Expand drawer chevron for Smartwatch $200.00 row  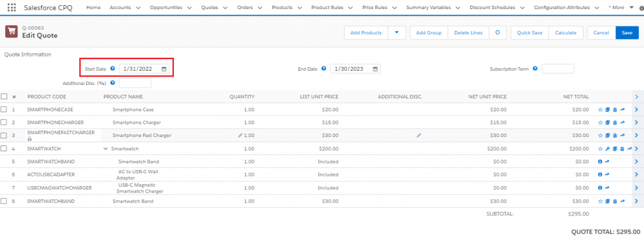point(637,149)
